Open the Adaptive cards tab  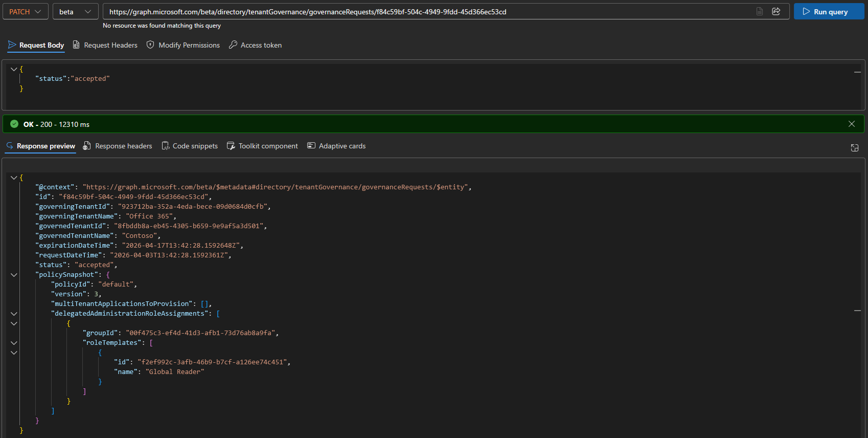(336, 146)
